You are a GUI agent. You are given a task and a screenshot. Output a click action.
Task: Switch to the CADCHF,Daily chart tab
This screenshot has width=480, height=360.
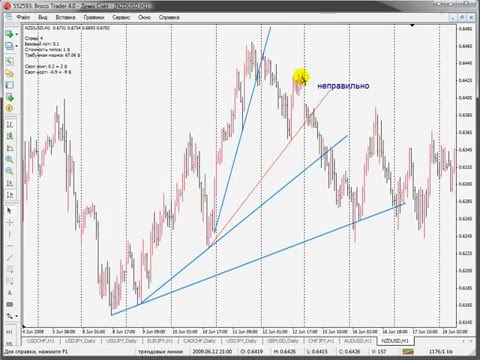coord(198,341)
